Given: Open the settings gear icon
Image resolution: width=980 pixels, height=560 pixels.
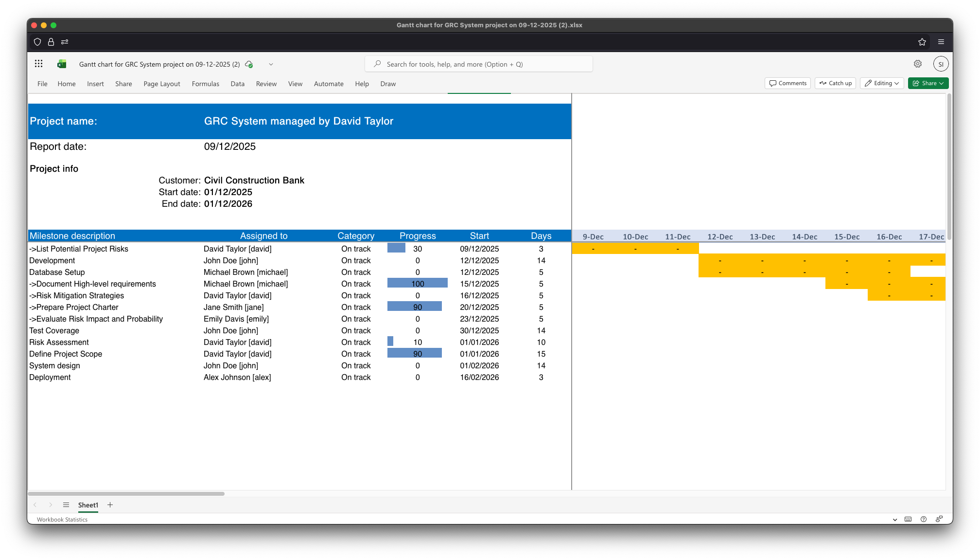Looking at the screenshot, I should (917, 64).
